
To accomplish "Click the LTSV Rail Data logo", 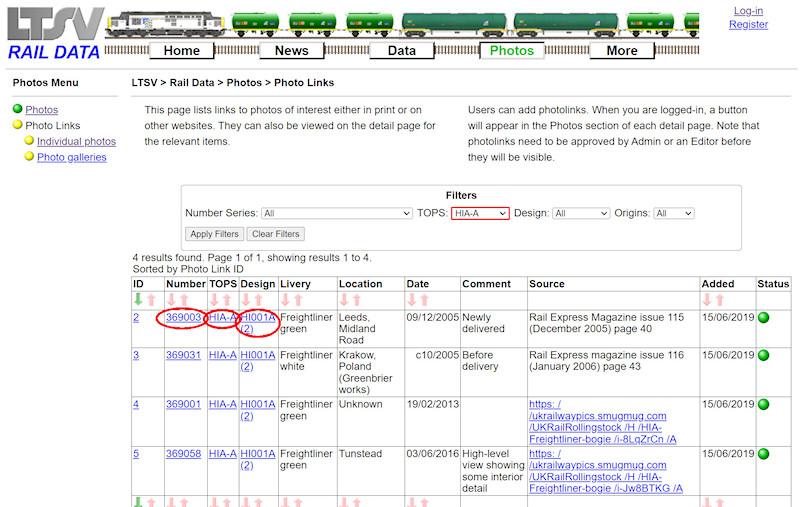I will [54, 33].
